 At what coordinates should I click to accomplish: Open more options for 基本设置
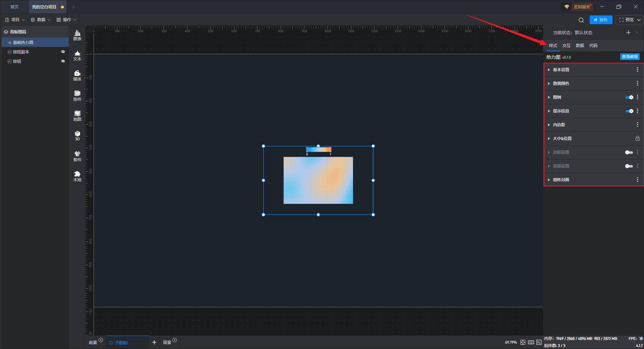pos(637,69)
